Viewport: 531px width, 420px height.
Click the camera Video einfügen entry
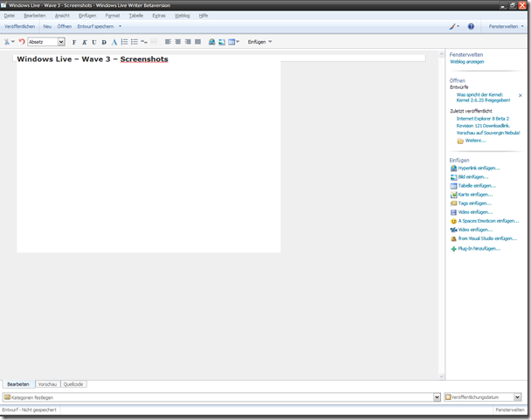coord(472,230)
